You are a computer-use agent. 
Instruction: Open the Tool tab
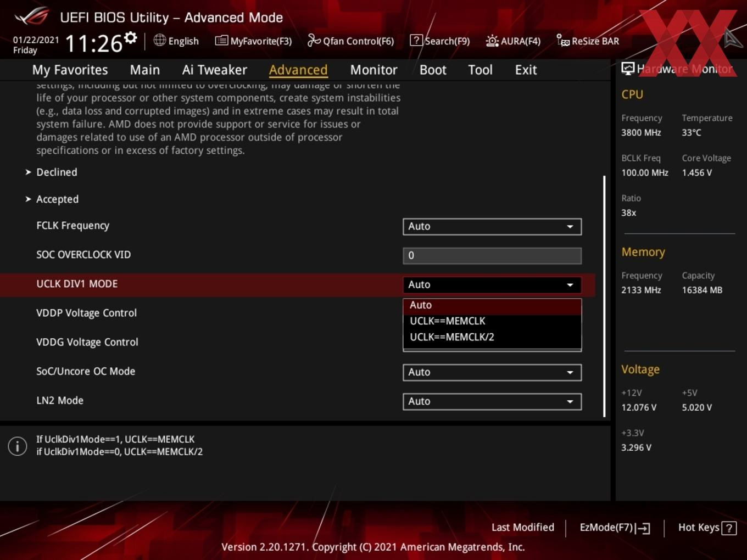[x=480, y=70]
